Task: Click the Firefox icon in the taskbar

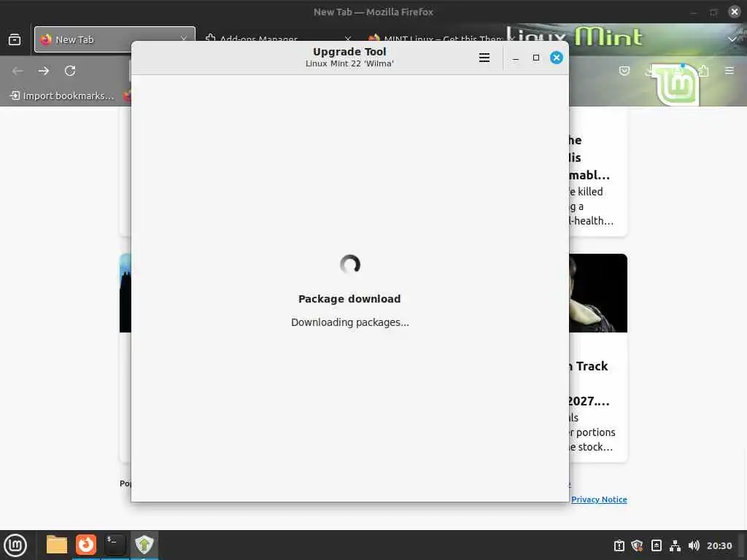Action: tap(86, 545)
